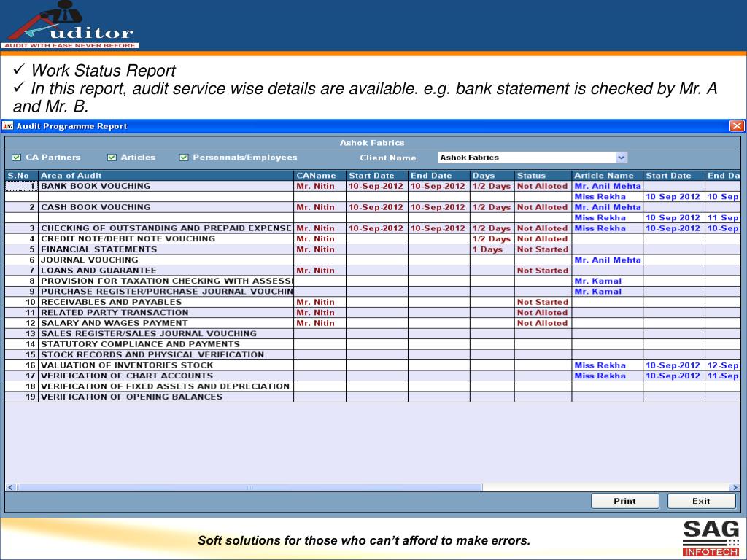The image size is (747, 560).
Task: Click the Exit button
Action: pyautogui.click(x=701, y=501)
